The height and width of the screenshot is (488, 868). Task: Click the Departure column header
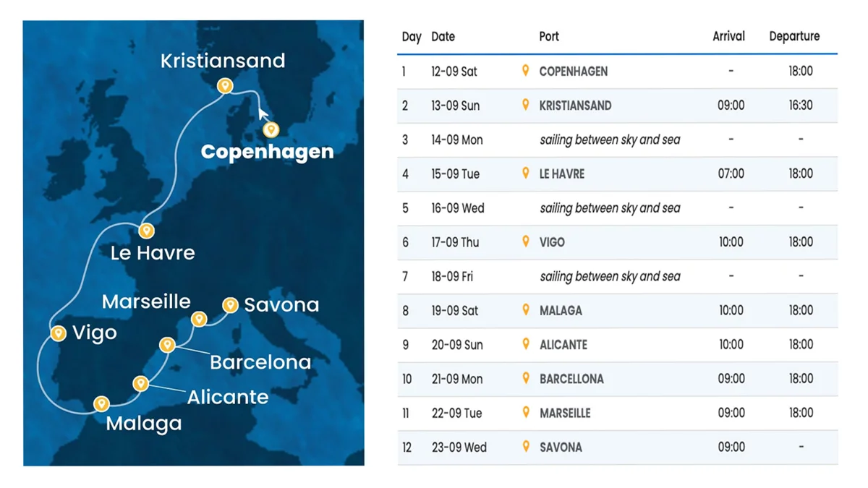click(794, 36)
